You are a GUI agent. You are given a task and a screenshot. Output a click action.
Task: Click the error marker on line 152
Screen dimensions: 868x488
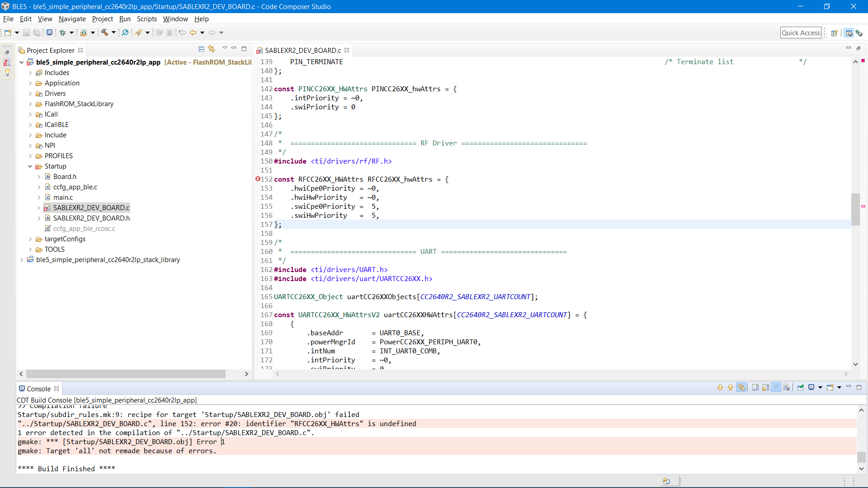258,179
